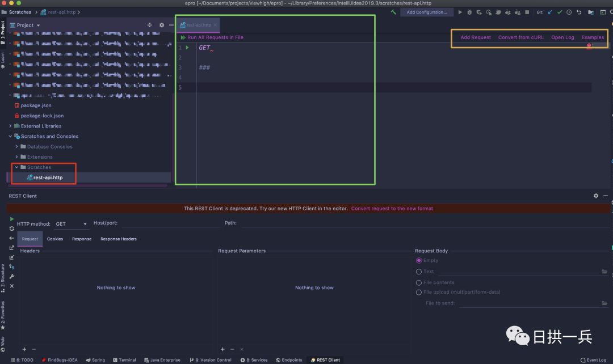
Task: Click Add Request link
Action: click(x=476, y=37)
